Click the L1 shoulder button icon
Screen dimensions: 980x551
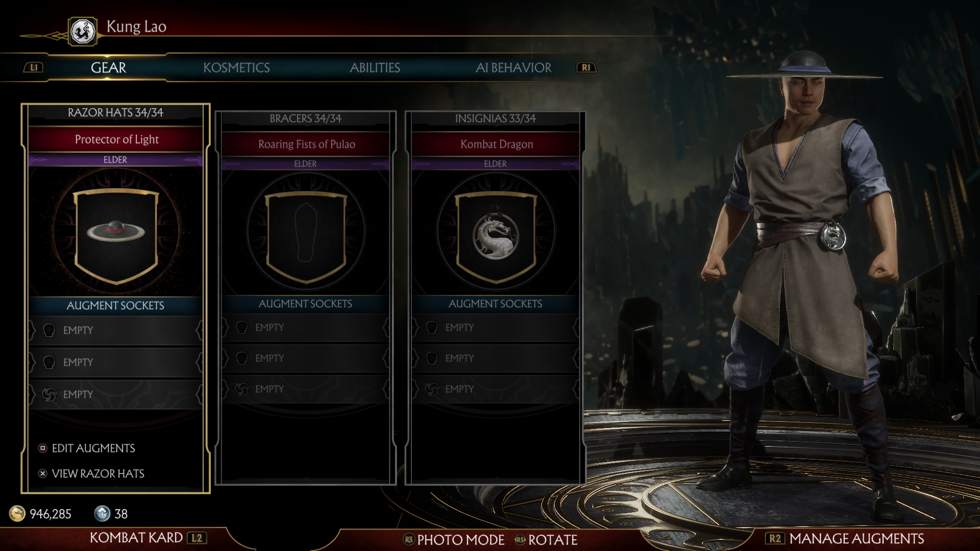click(x=34, y=67)
